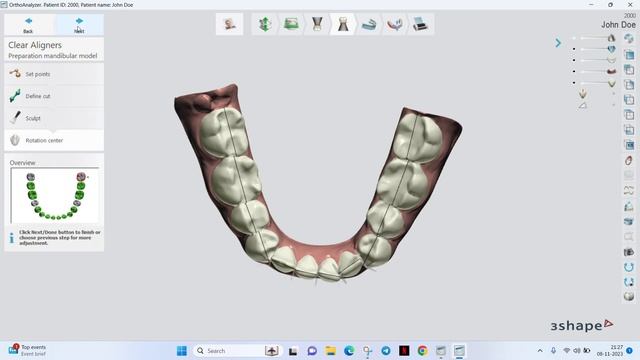
Task: Open the jaw treatment planning workflow step
Action: click(x=395, y=24)
